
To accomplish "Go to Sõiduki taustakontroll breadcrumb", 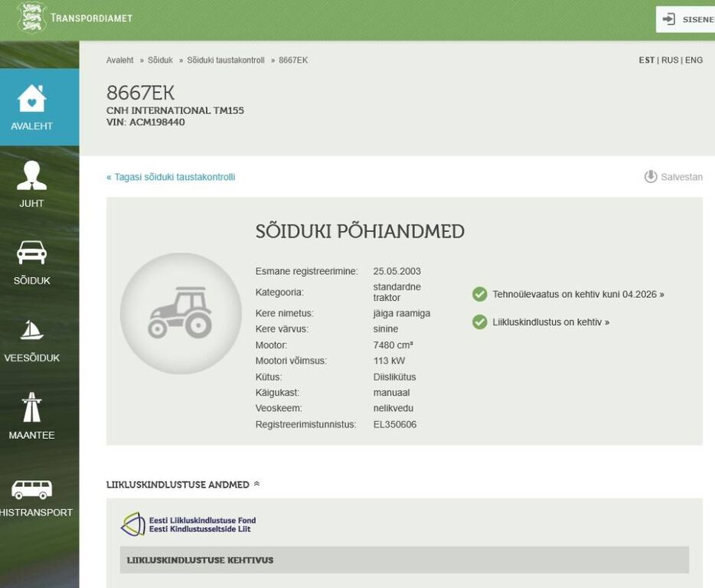I will click(225, 60).
